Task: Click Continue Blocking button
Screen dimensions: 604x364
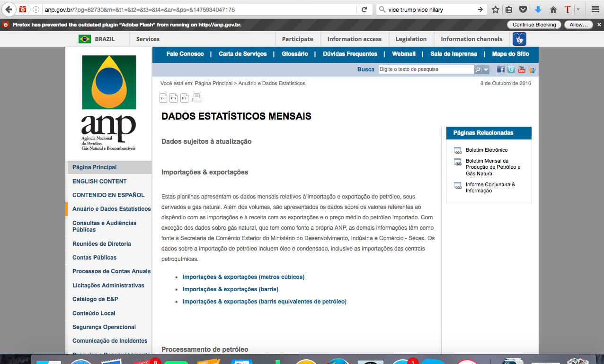Action: [534, 25]
